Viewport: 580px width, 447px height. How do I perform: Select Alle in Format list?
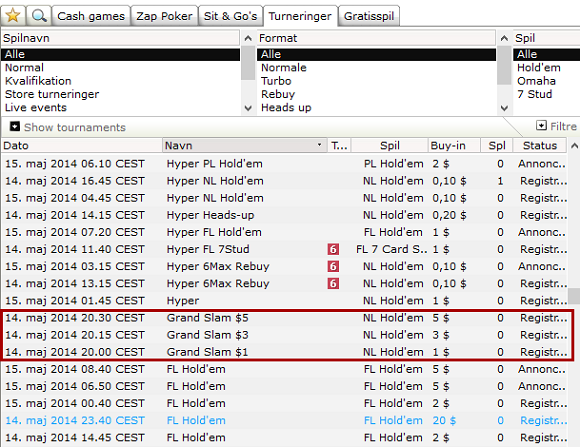click(377, 54)
